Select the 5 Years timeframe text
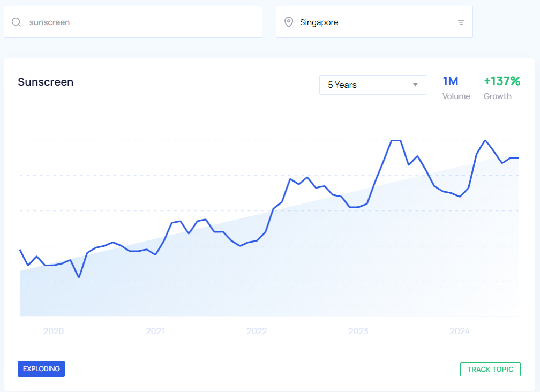 [342, 85]
